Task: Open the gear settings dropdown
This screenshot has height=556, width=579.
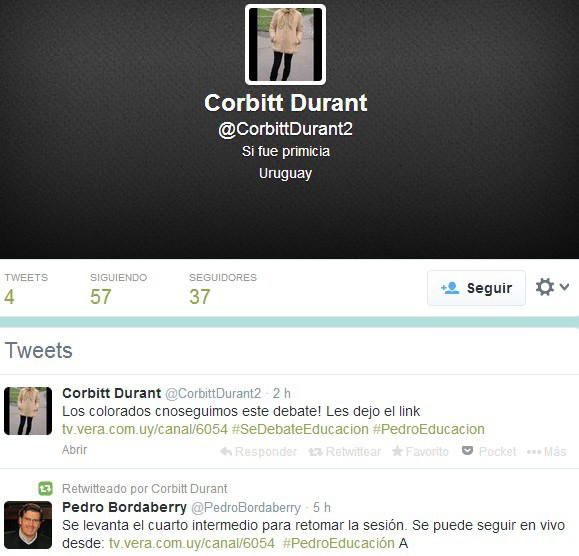Action: [x=552, y=287]
